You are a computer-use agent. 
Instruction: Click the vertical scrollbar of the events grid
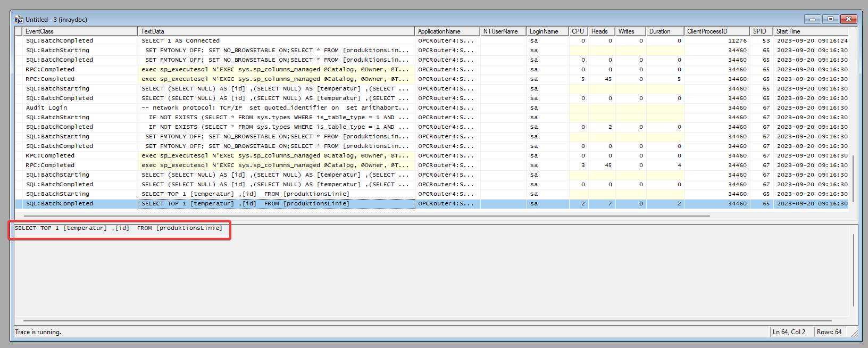pyautogui.click(x=853, y=178)
